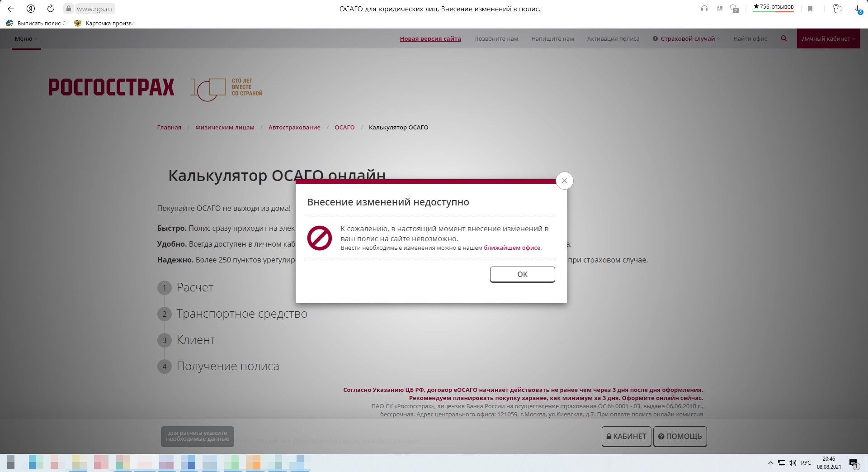868x472 pixels.
Task: Click the 'Калькулятор ОСАГО онлайн' heading
Action: coord(277,176)
